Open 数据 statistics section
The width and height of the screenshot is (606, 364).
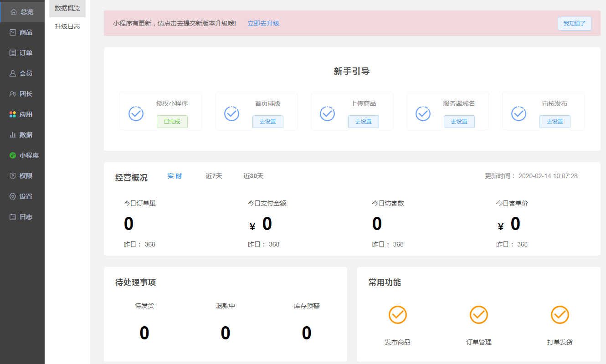pos(22,135)
